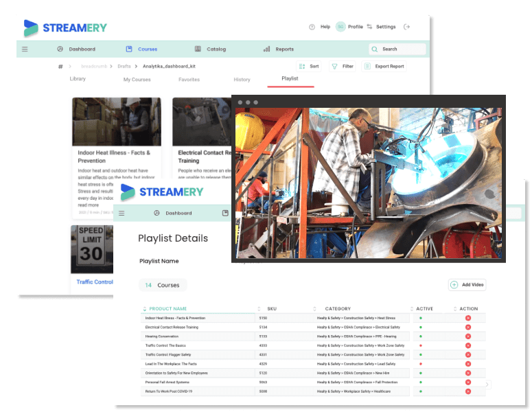The width and height of the screenshot is (532, 412).
Task: Click the Workplace Safety > Healthcare category cell
Action: (x=354, y=391)
